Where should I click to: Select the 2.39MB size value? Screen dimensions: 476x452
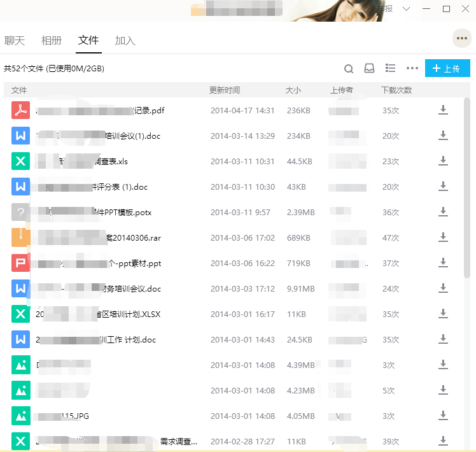click(301, 213)
